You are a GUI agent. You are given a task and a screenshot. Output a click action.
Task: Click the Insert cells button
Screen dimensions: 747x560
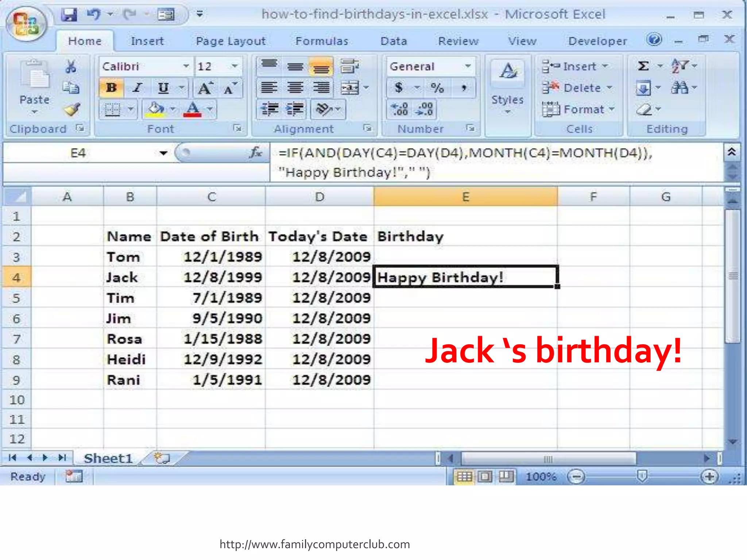coord(575,66)
